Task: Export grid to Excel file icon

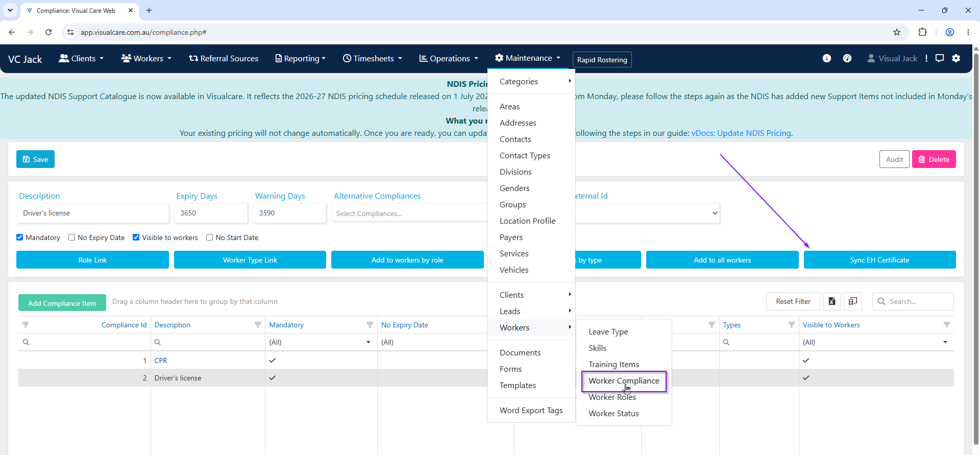Action: coord(832,301)
